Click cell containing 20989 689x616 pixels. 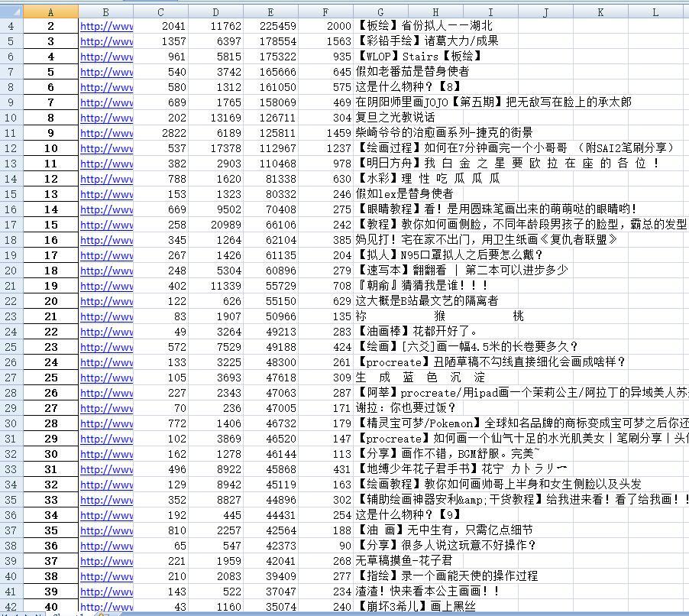[x=215, y=225]
